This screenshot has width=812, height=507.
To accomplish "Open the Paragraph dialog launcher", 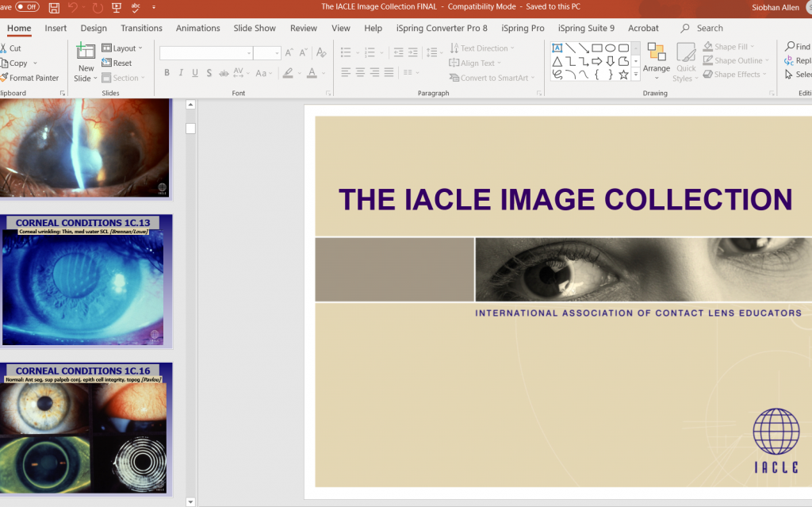I will pos(539,94).
